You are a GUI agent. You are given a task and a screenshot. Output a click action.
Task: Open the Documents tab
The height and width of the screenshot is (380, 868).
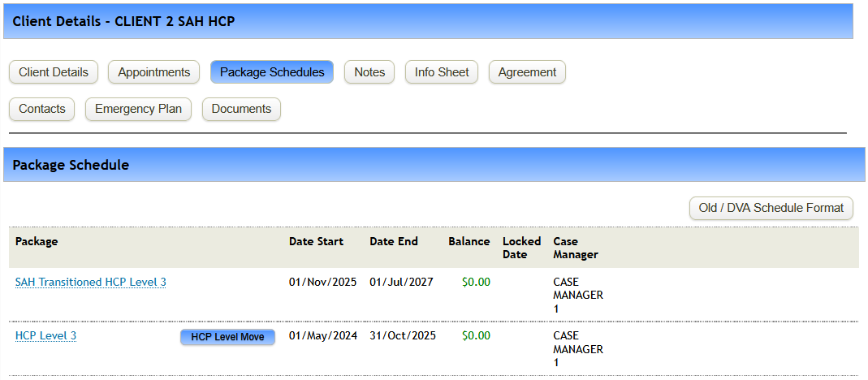(241, 109)
